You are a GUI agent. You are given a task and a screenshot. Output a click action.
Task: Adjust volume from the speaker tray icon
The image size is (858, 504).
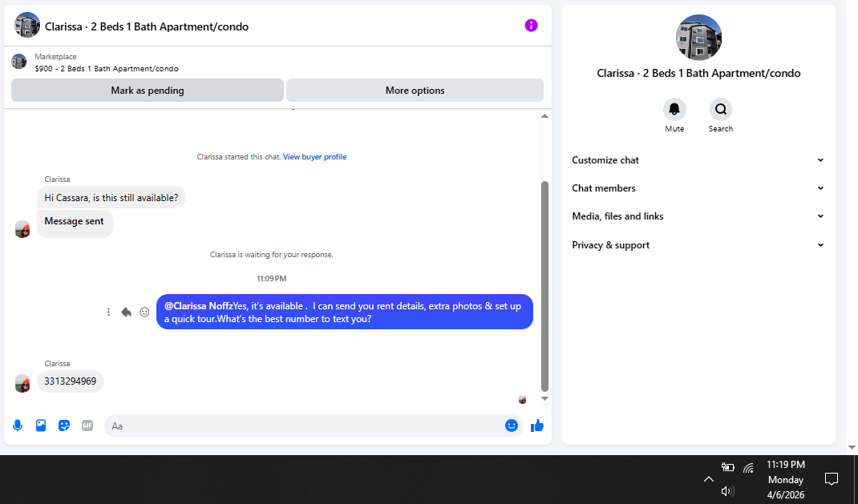point(727,491)
